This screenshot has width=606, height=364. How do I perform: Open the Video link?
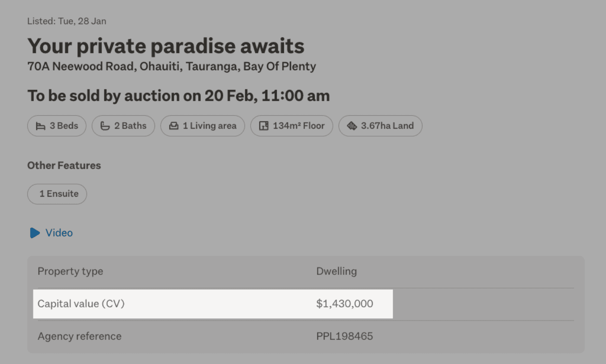click(x=59, y=233)
